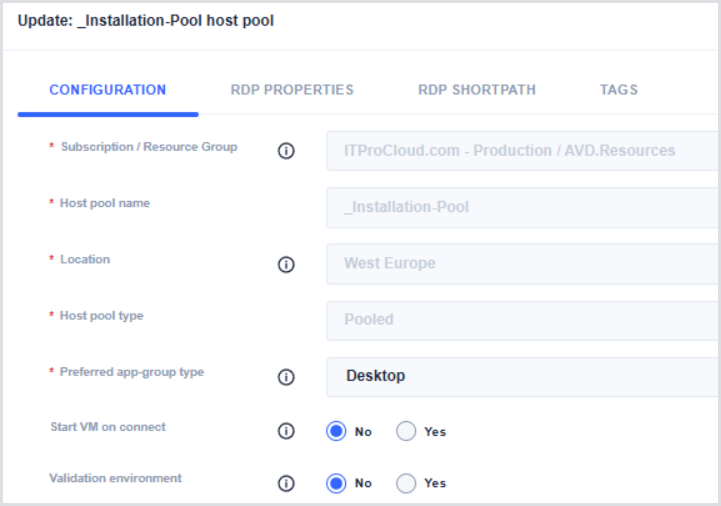This screenshot has height=506, width=721.
Task: Show info for Preferred app-group type
Action: tap(286, 377)
